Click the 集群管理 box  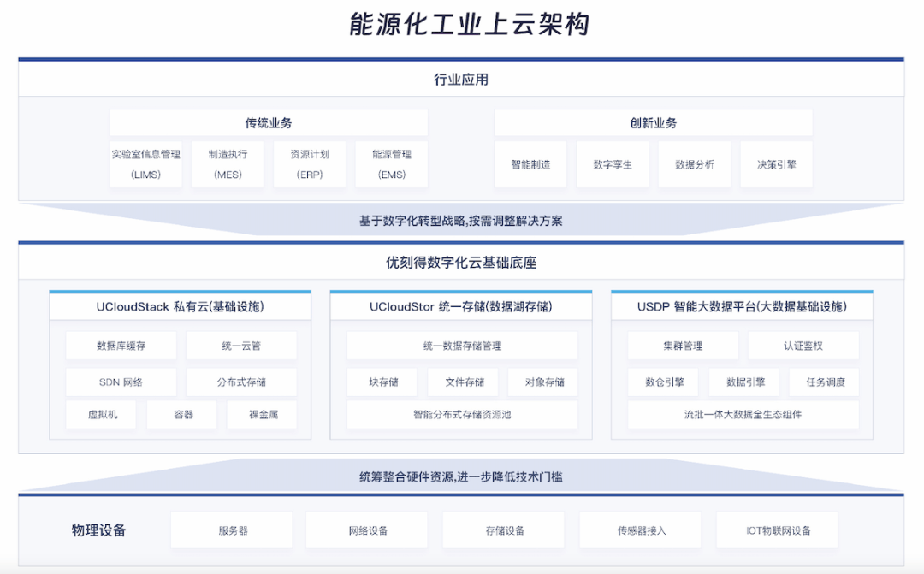tap(683, 346)
